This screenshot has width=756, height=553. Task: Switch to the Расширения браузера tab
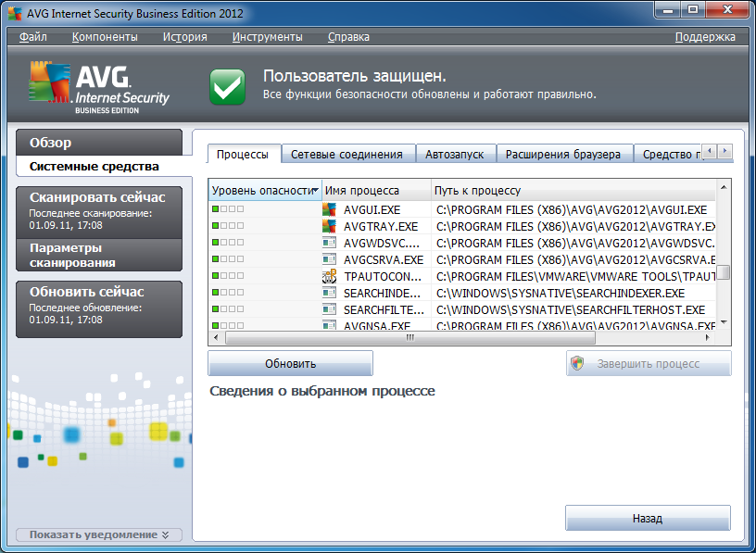pos(564,155)
